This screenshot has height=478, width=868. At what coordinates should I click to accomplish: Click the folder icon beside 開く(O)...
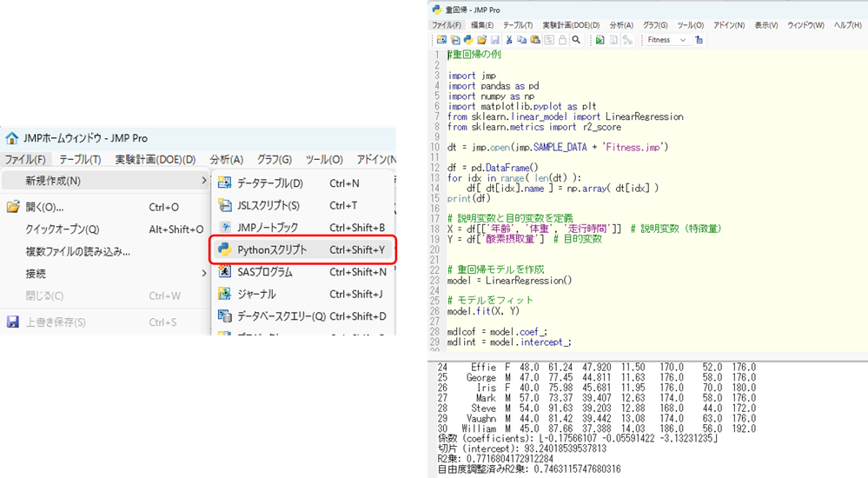coord(13,207)
